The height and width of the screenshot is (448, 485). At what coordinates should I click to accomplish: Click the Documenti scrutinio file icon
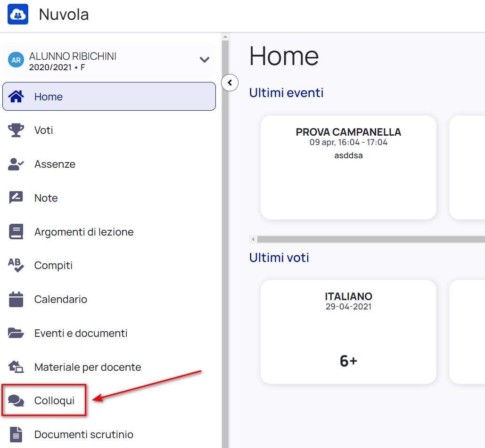click(x=16, y=434)
